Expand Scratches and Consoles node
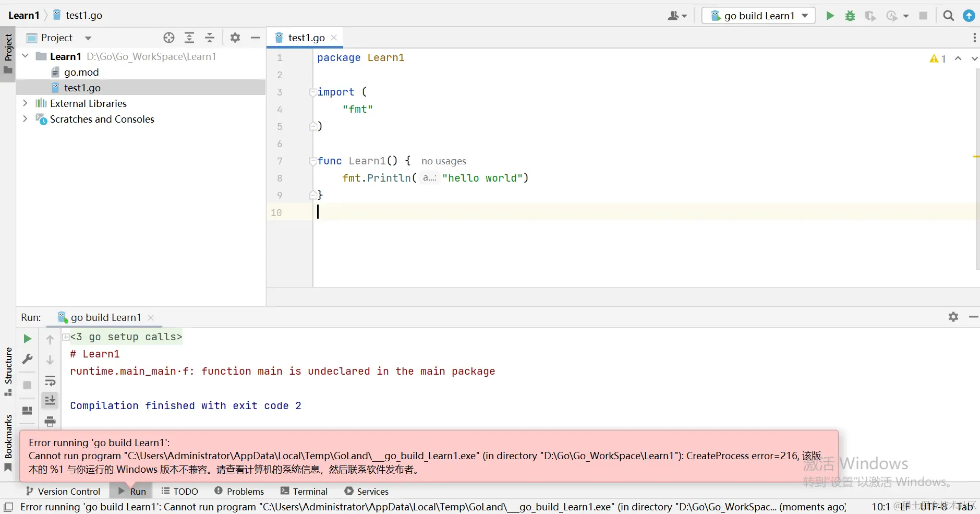 (x=25, y=118)
